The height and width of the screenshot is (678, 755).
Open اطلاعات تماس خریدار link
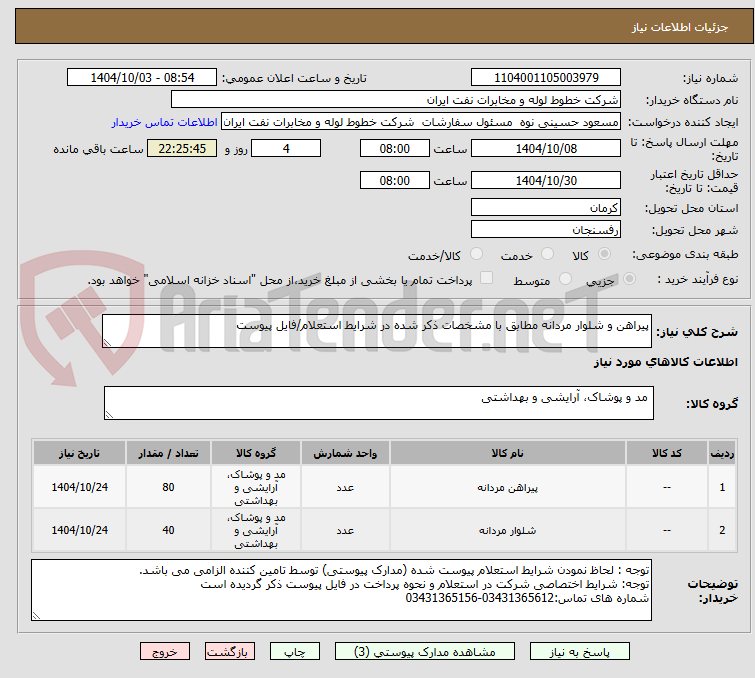coord(165,122)
